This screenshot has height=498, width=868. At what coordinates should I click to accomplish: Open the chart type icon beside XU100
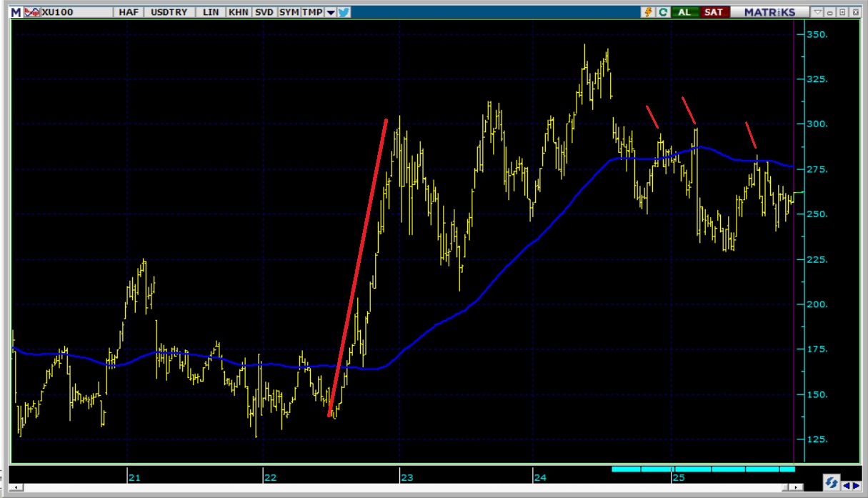tap(32, 12)
